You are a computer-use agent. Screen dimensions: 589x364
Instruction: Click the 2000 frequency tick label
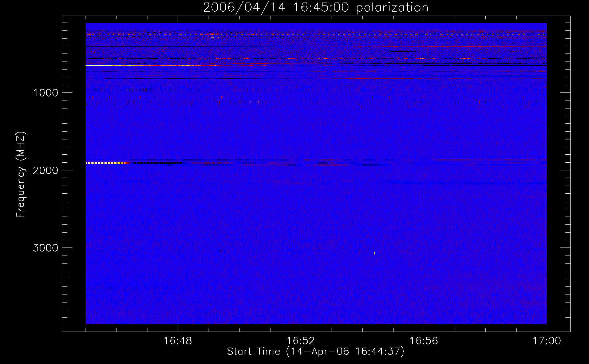(46, 170)
